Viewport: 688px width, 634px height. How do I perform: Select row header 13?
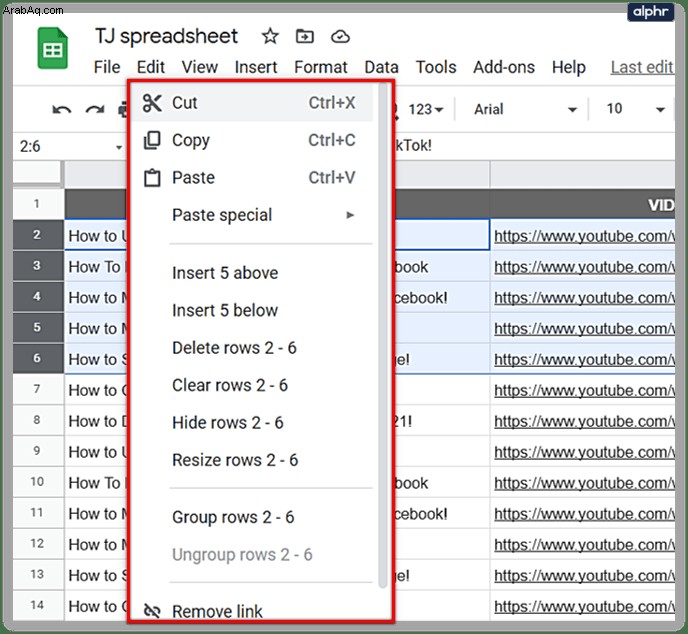[x=38, y=574]
